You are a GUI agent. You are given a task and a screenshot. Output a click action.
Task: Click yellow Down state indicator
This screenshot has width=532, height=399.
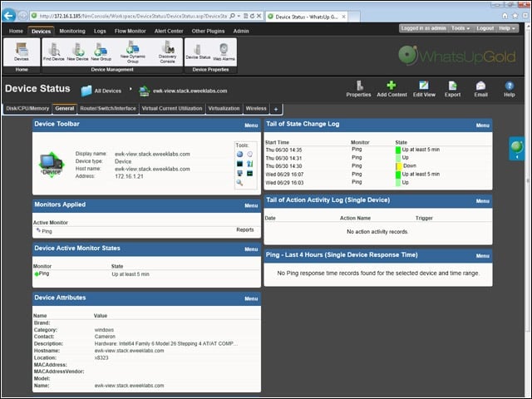click(399, 166)
